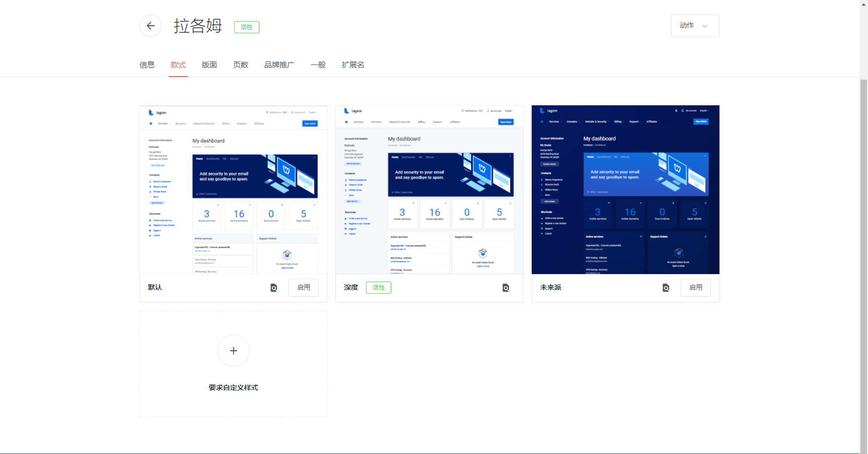Select the currently active 款式 tab

(x=178, y=64)
